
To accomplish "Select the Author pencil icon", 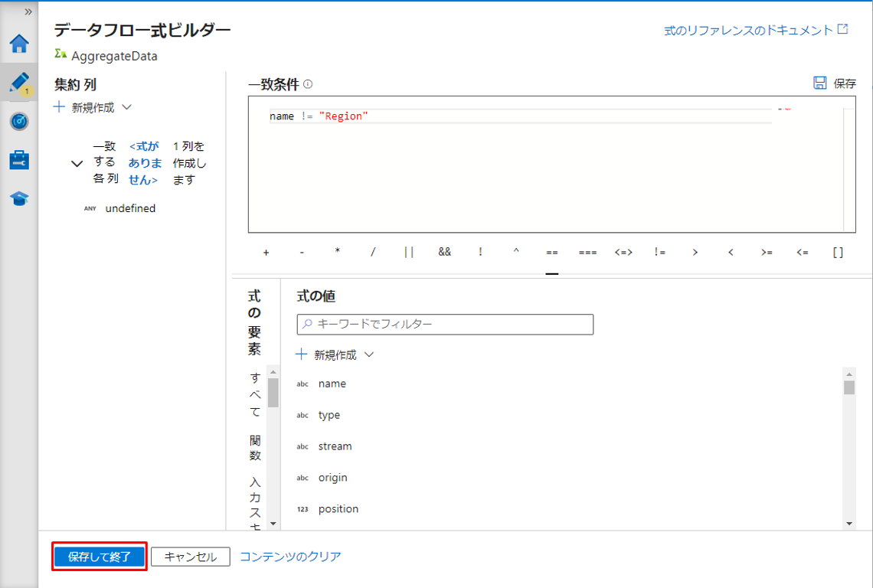I will (x=19, y=83).
